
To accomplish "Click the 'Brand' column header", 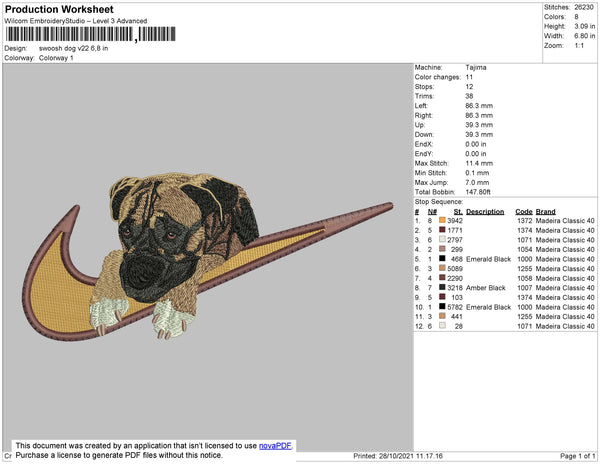I will (x=546, y=212).
